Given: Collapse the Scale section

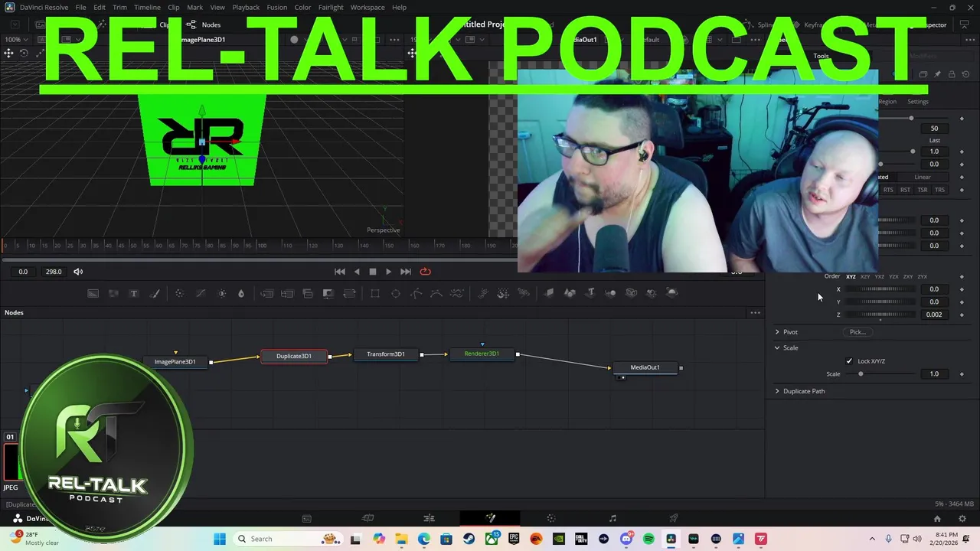Looking at the screenshot, I should [x=777, y=348].
